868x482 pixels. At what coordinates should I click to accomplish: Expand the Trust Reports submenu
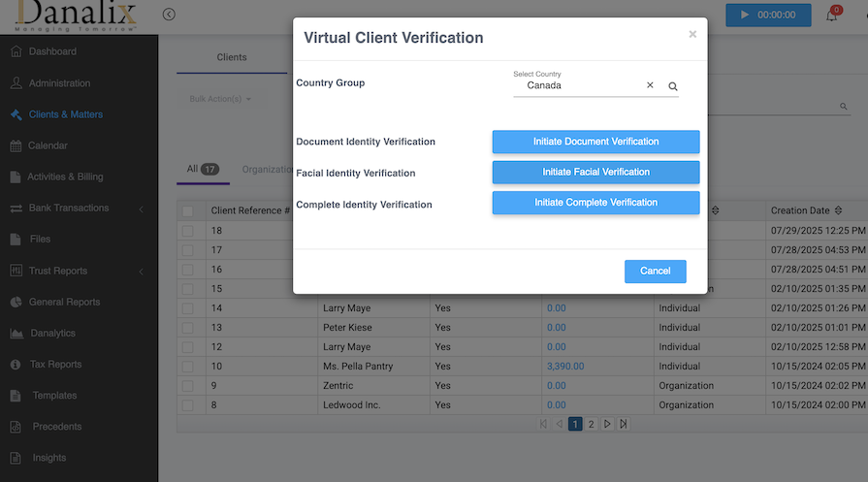pyautogui.click(x=141, y=271)
